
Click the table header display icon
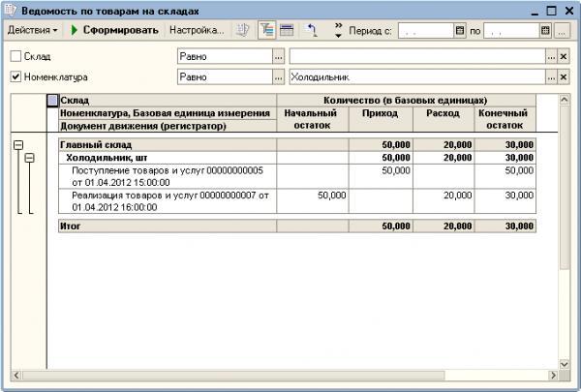(x=287, y=30)
